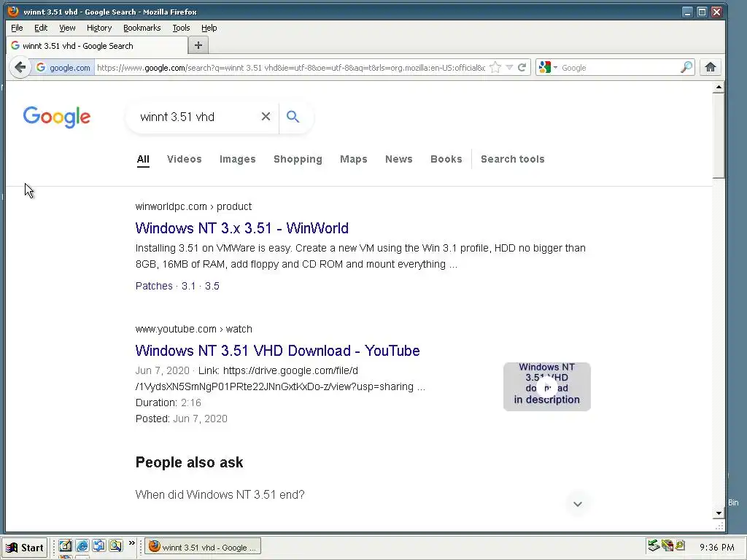This screenshot has width=747, height=560.
Task: Select the All results tab
Action: click(143, 159)
